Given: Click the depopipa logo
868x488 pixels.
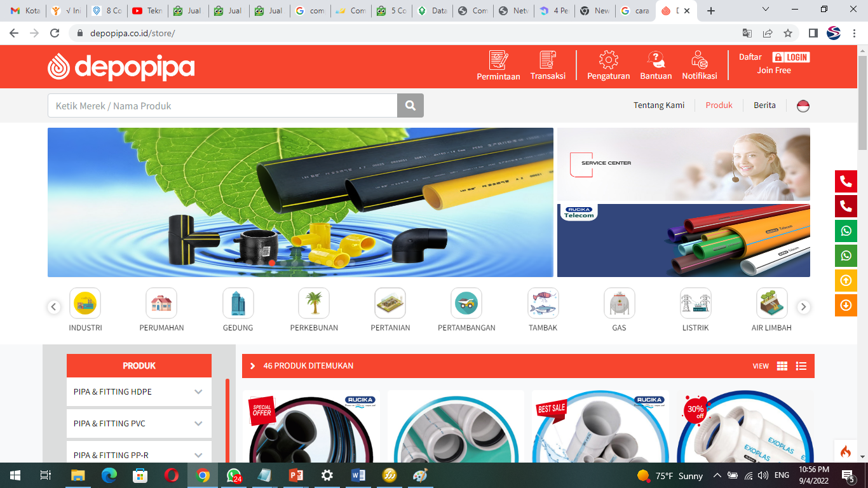Looking at the screenshot, I should point(121,67).
